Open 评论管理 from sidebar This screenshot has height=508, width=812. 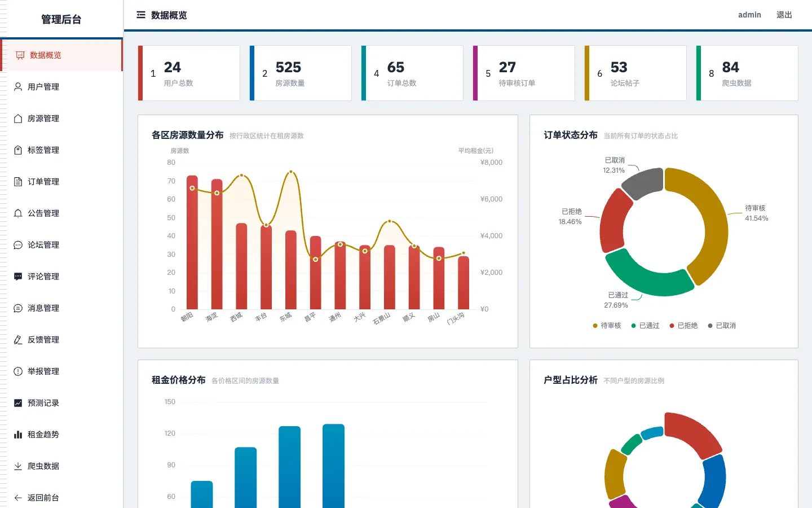(61, 277)
